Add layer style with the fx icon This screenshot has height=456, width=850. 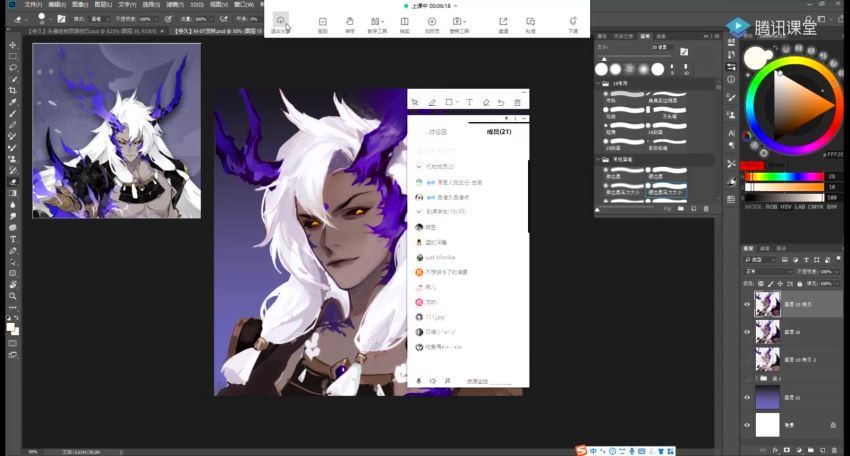coord(775,450)
